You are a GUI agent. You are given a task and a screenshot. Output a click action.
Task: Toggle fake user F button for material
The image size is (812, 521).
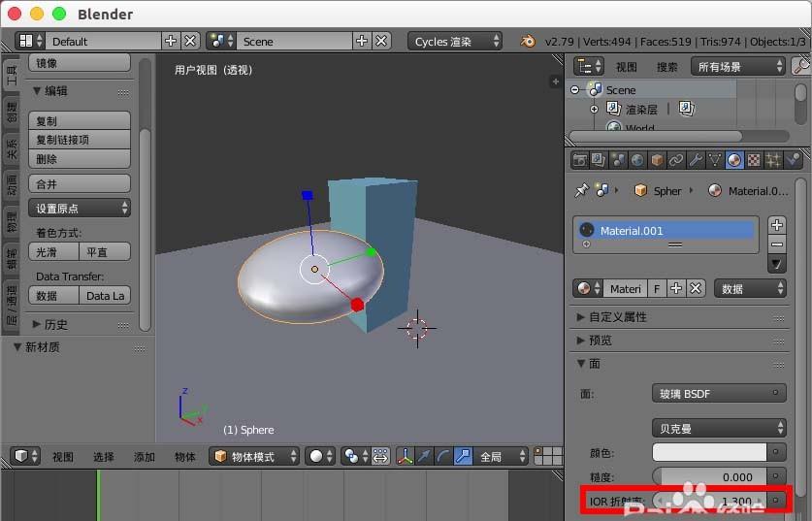coord(657,288)
